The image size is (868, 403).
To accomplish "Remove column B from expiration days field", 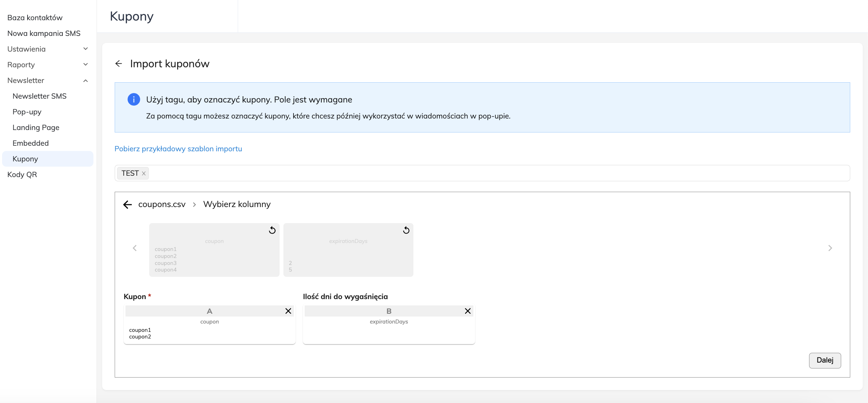I will 468,311.
